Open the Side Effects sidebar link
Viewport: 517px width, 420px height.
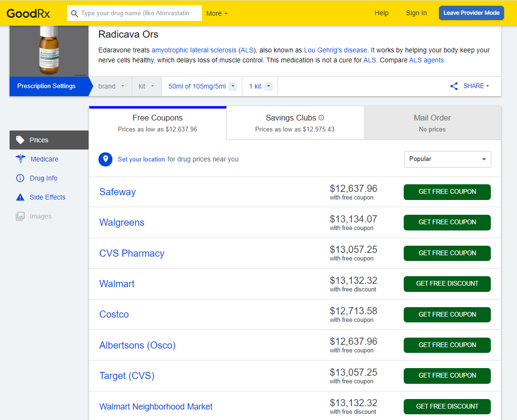[48, 197]
